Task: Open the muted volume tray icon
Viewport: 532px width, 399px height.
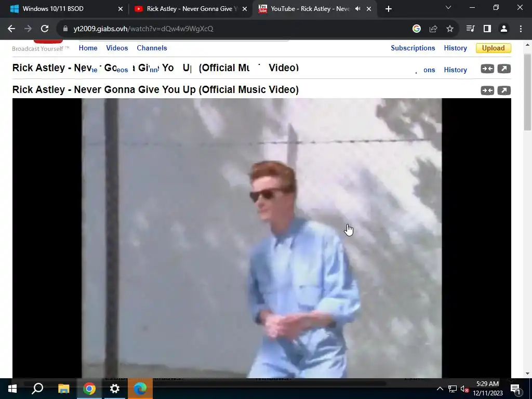Action: (x=465, y=389)
